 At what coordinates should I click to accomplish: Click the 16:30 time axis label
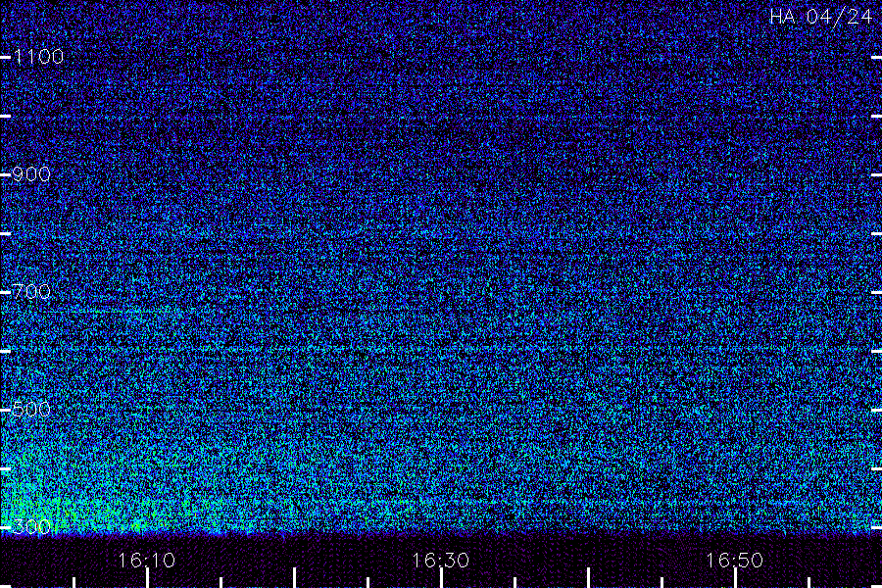(440, 561)
